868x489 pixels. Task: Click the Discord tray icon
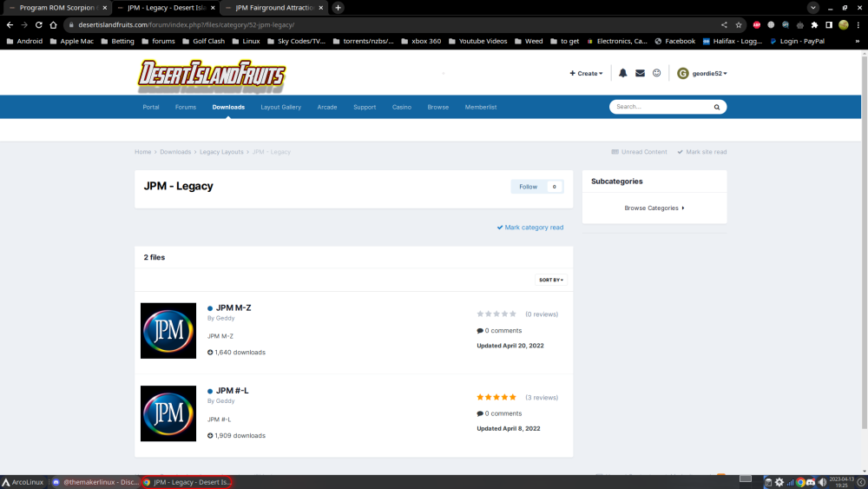click(x=811, y=482)
